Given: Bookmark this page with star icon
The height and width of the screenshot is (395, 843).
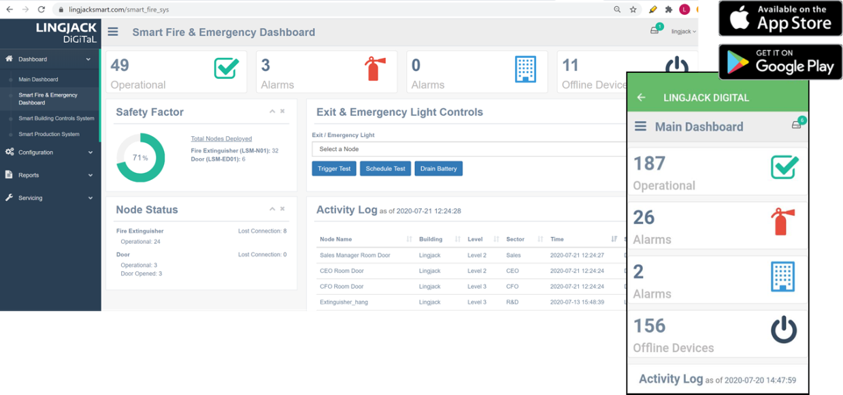Looking at the screenshot, I should point(633,10).
